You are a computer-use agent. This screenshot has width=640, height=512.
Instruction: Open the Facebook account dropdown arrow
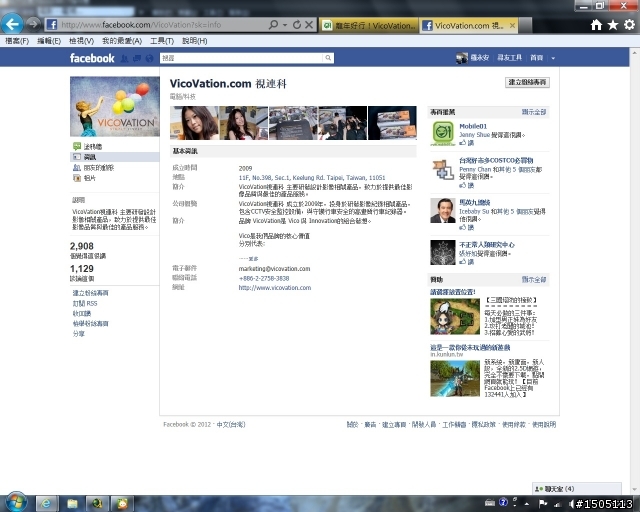tap(553, 58)
